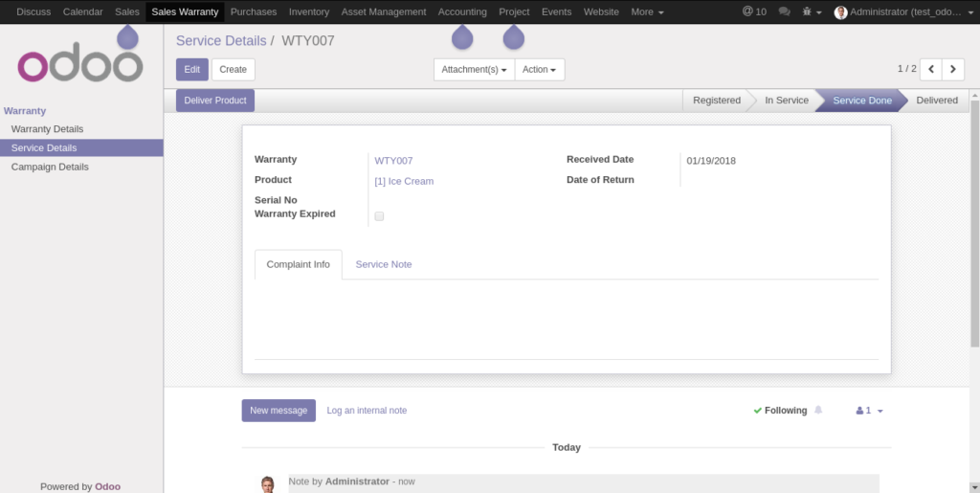Open the Website menu

[601, 11]
